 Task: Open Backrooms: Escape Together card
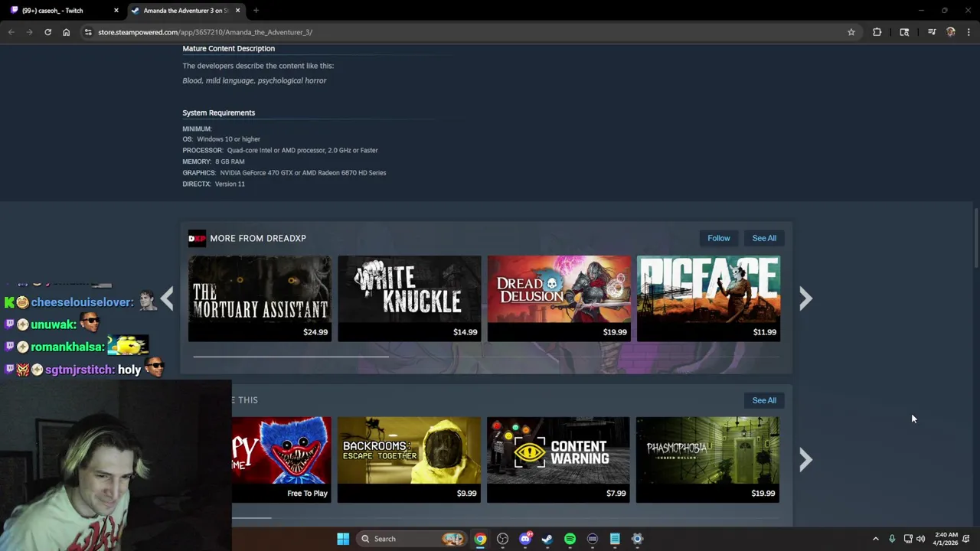click(410, 459)
